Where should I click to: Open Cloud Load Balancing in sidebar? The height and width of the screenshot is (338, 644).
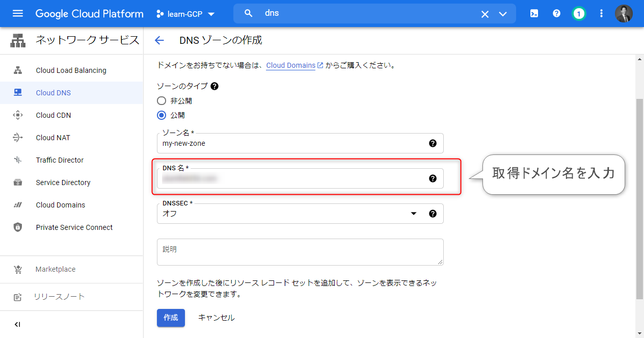tap(71, 70)
